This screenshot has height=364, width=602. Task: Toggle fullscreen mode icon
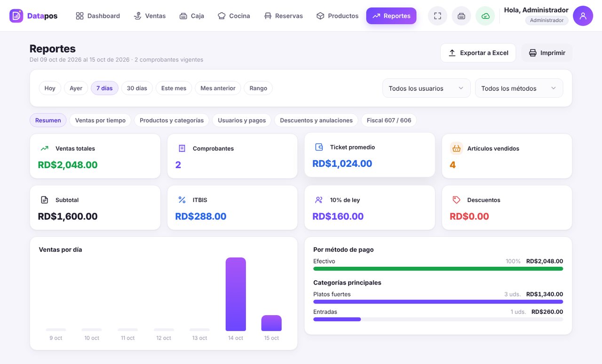click(437, 16)
